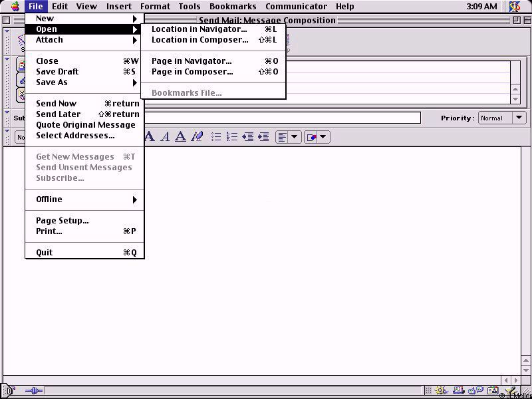Open the Tools menu
Screen dimensions: 532x399
[190, 7]
